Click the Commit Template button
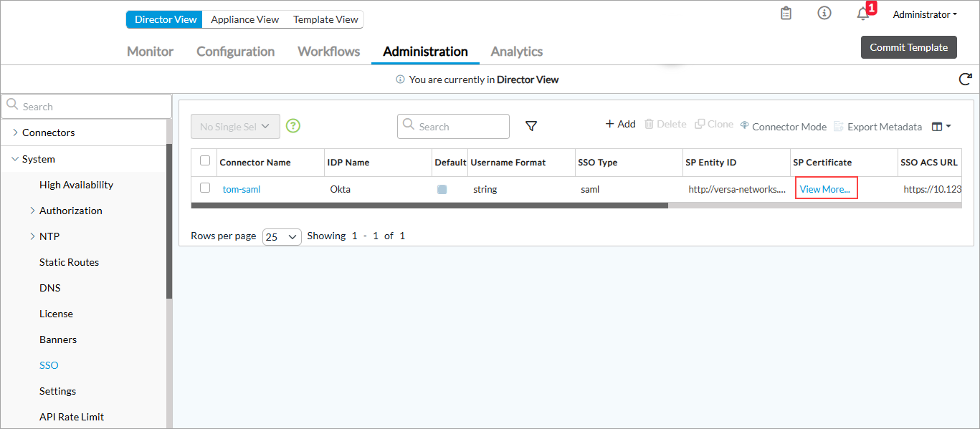Viewport: 980px width, 429px height. click(908, 47)
